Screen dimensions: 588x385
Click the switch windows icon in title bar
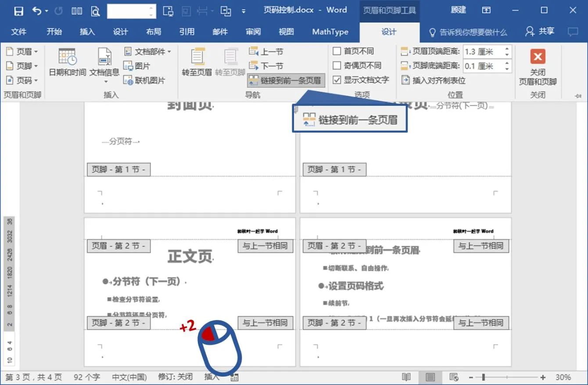[226, 11]
